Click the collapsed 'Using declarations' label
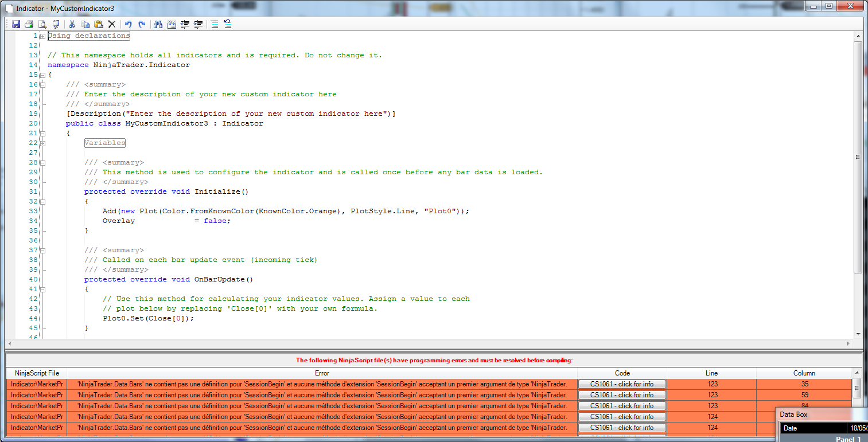This screenshot has height=442, width=868. click(89, 36)
